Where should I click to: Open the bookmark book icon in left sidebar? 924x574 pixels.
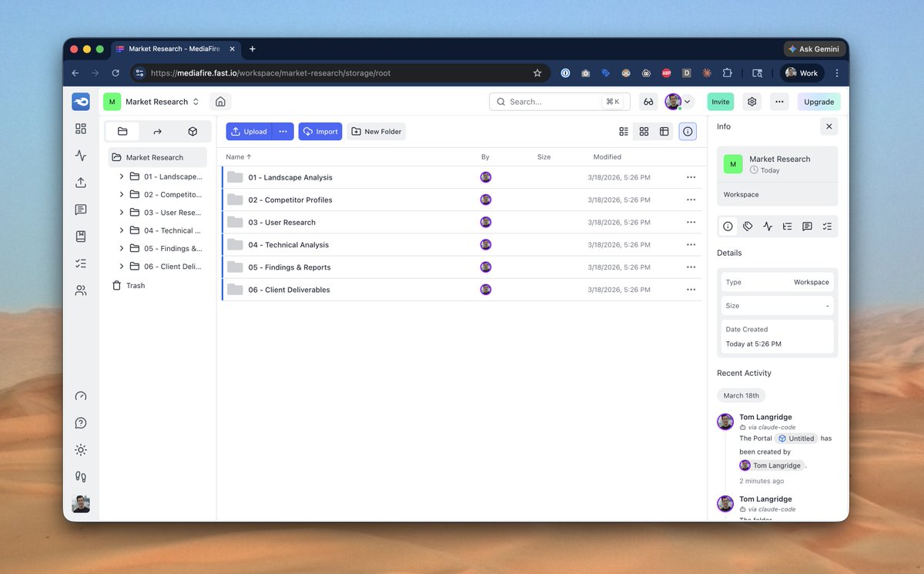pyautogui.click(x=81, y=237)
